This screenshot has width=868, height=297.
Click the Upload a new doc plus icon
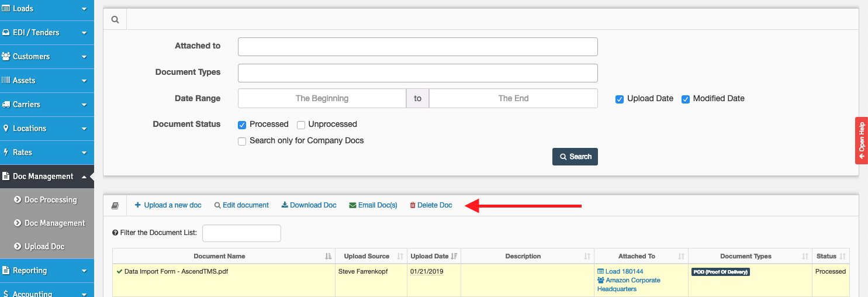(138, 205)
